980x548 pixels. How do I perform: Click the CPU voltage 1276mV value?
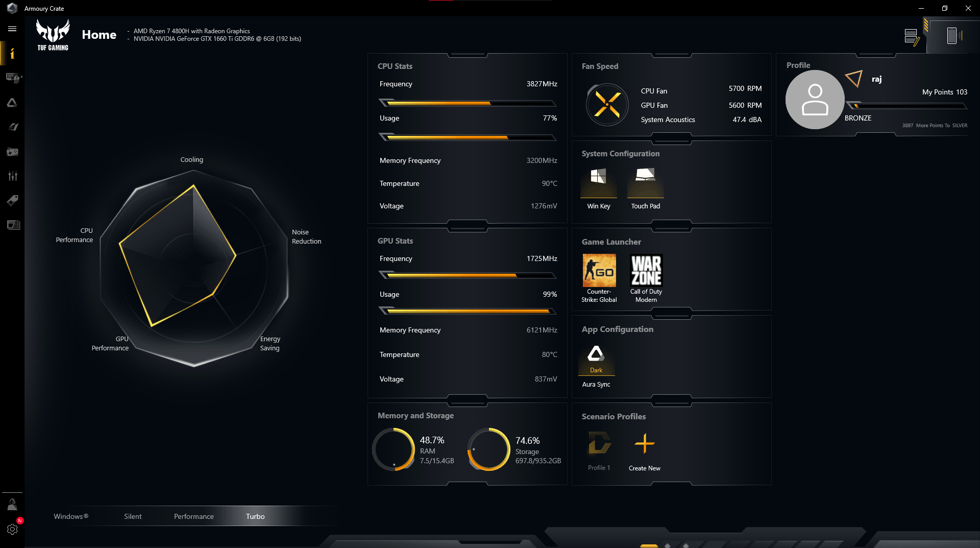tap(544, 206)
